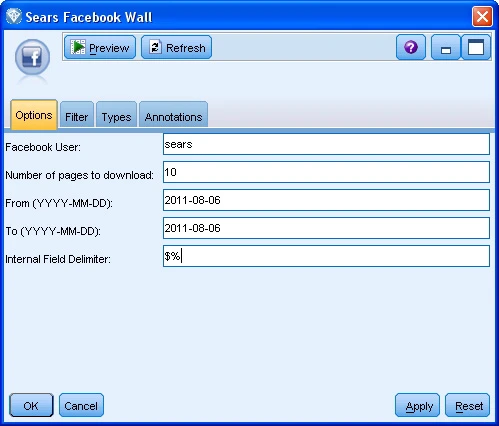Viewport: 499px width, 426px height.
Task: Click the 'From (YYYY-MM-DD):' label
Action: (x=59, y=203)
